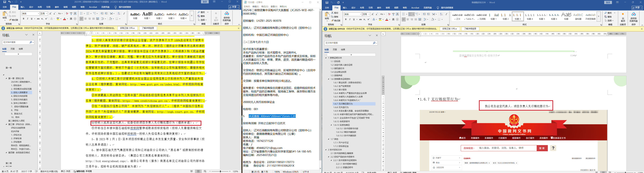Click 复制 (Copy) in 锦德隆投标文件 Word
Viewport: 644px width, 173px height.
coord(335,17)
